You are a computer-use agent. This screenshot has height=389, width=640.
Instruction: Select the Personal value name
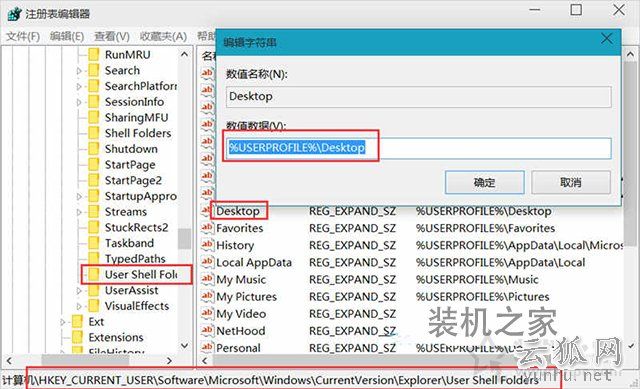click(x=238, y=348)
